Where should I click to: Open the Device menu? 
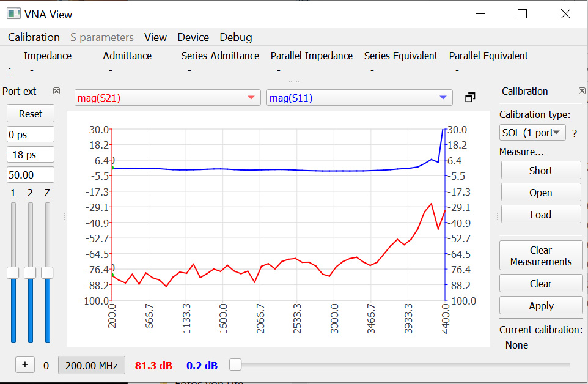193,37
